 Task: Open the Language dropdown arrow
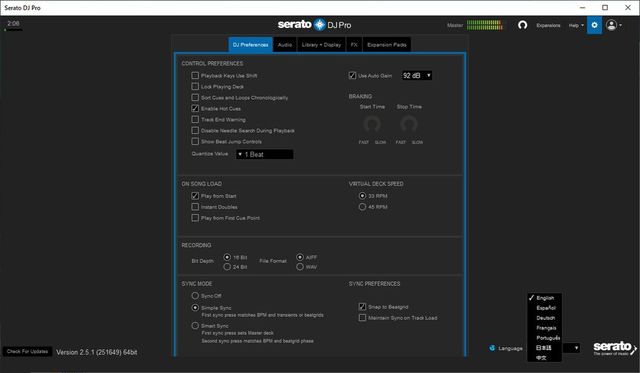coord(576,348)
